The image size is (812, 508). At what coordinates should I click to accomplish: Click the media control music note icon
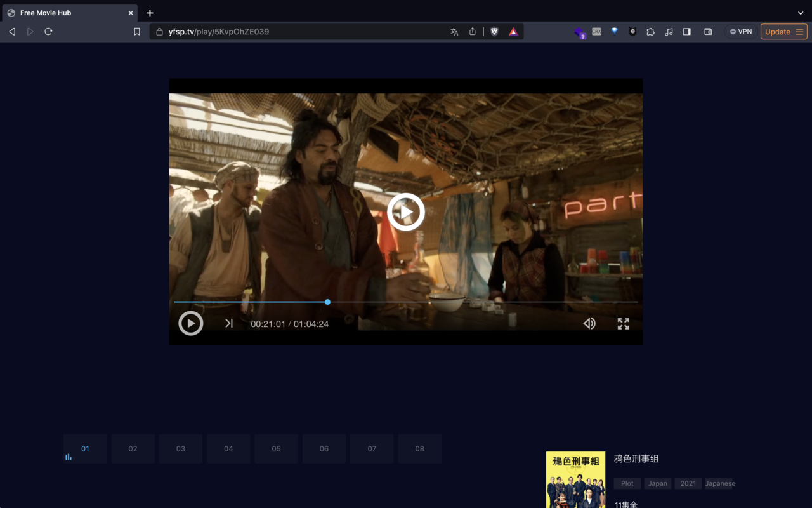pos(669,32)
